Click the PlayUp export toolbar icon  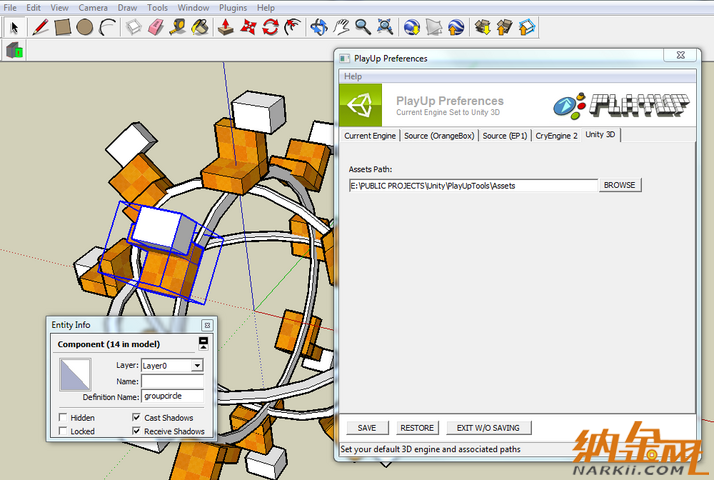[15, 50]
